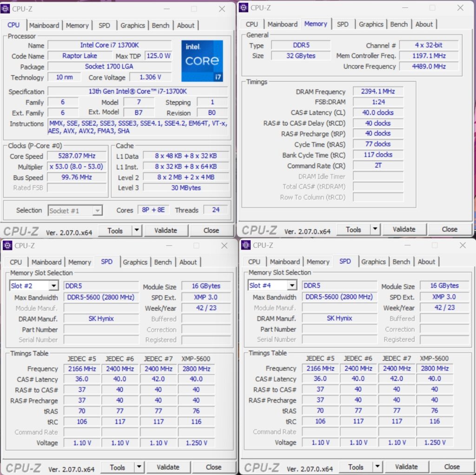The height and width of the screenshot is (475, 476).
Task: Click the Intel Core i7 logo
Action: click(x=202, y=61)
